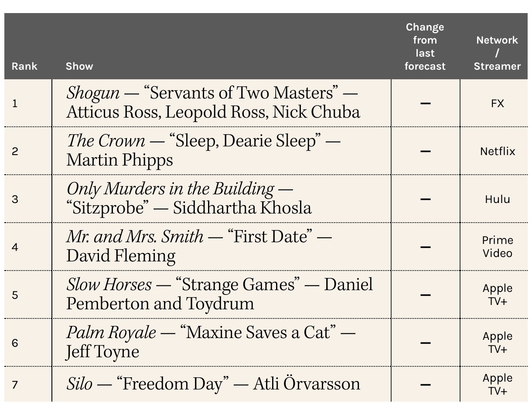Click Silo "Freedom Day" entry
Screen dimensions: 532x406
click(213, 384)
